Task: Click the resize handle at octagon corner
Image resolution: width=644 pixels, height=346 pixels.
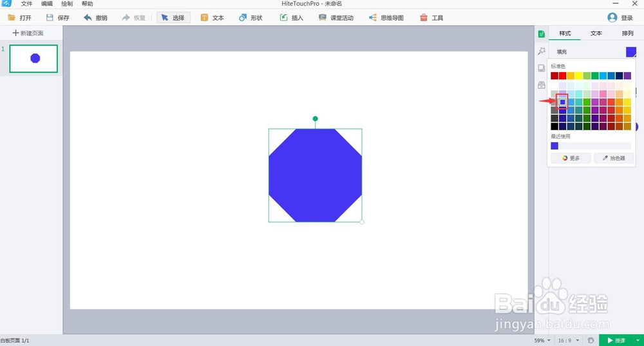Action: tap(362, 222)
